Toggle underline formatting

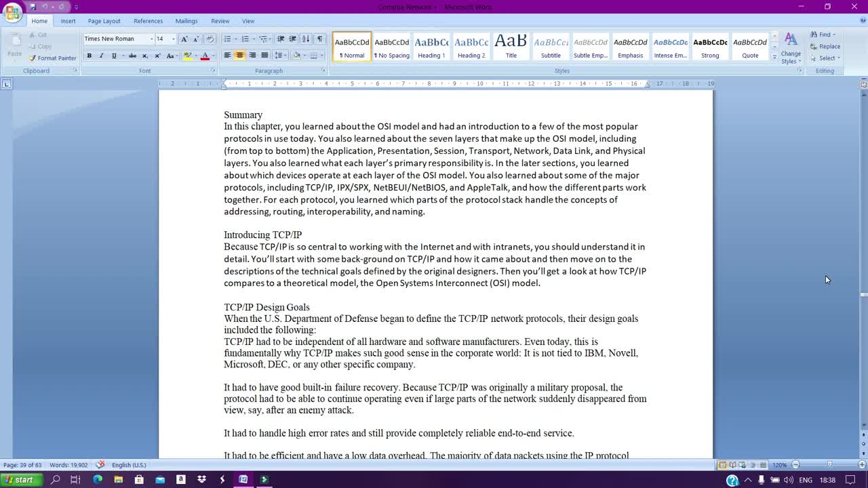pyautogui.click(x=113, y=56)
